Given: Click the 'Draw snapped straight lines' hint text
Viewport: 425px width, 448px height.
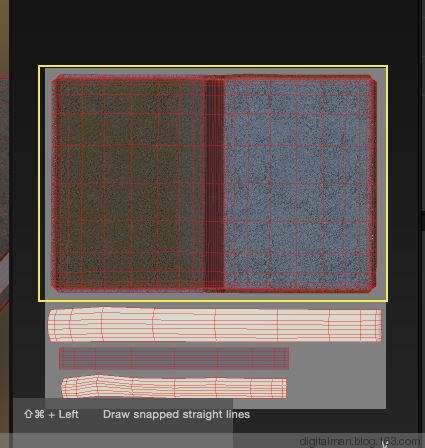Looking at the screenshot, I should 176,414.
